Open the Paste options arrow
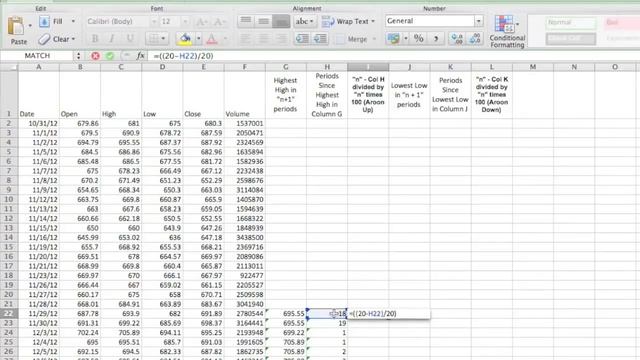 [30, 26]
